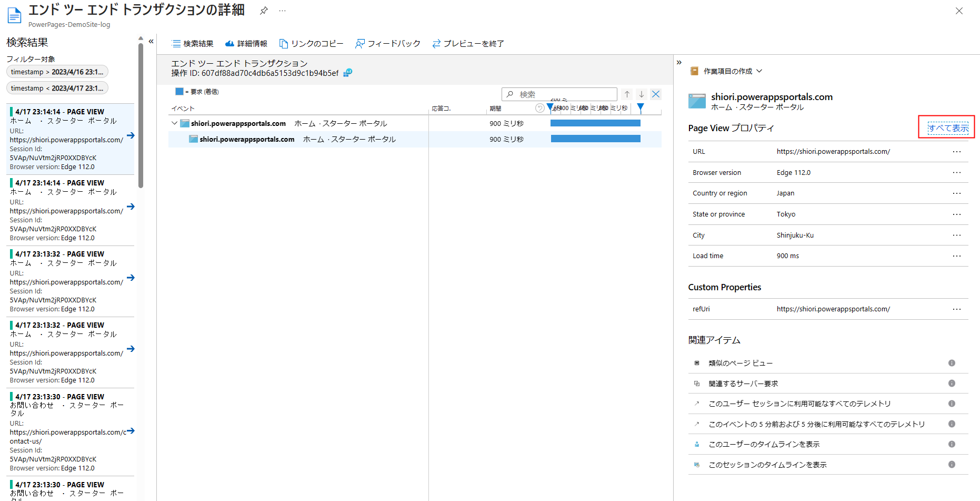Click the timestamp < 2023/4/17 filter pill
Screen dimensions: 980x501
[x=57, y=88]
